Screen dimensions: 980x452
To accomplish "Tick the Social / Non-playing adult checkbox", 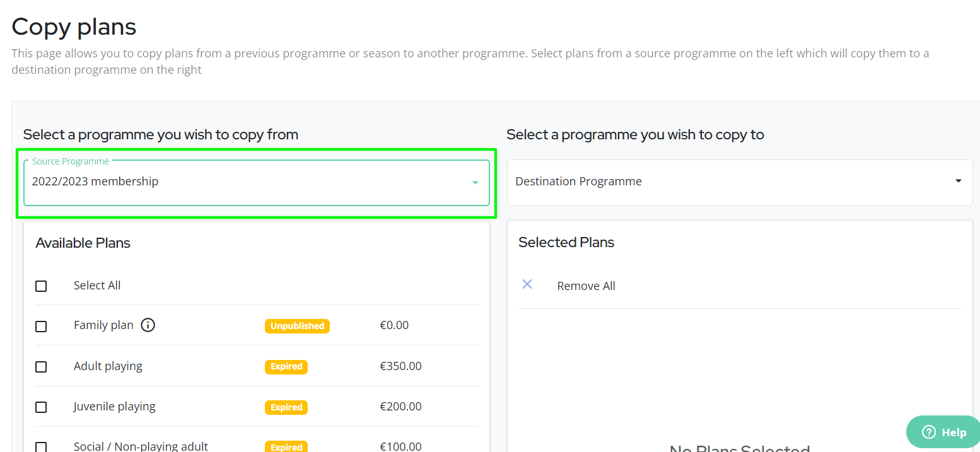I will (41, 447).
